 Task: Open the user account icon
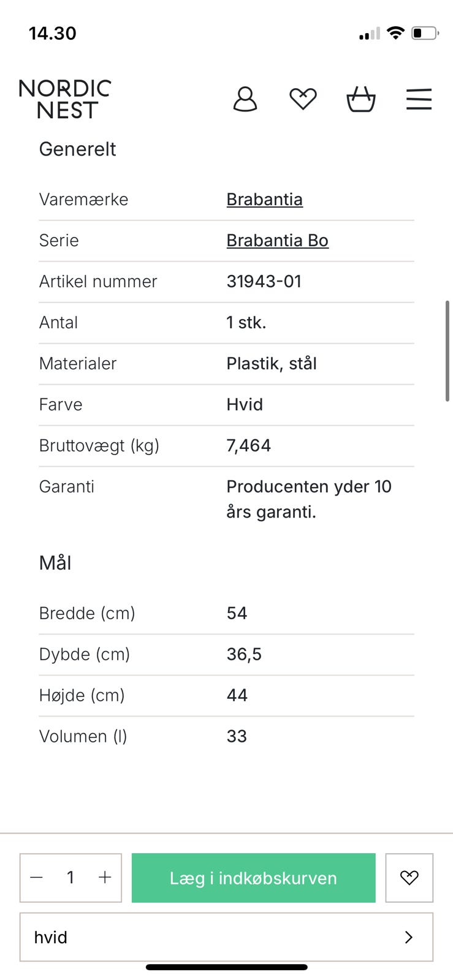tap(245, 99)
